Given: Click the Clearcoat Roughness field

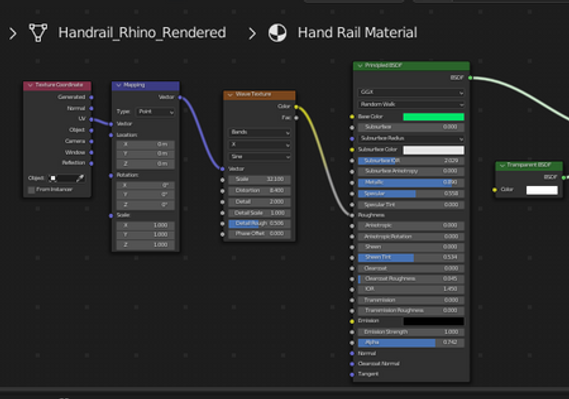Looking at the screenshot, I should [411, 279].
